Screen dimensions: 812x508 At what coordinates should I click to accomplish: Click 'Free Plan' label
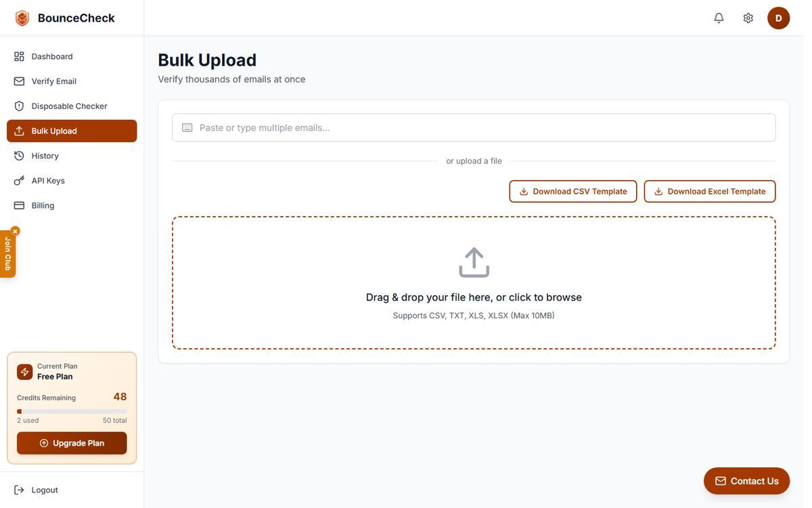[x=55, y=377]
